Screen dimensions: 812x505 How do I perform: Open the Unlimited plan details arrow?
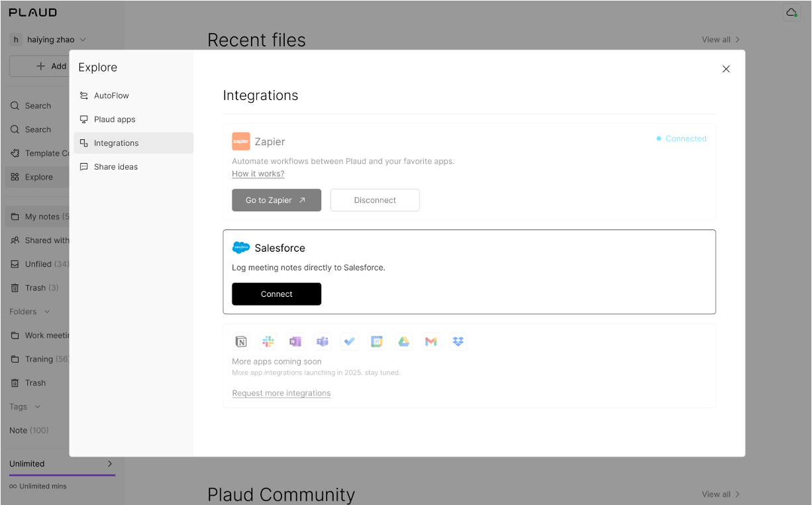point(110,464)
